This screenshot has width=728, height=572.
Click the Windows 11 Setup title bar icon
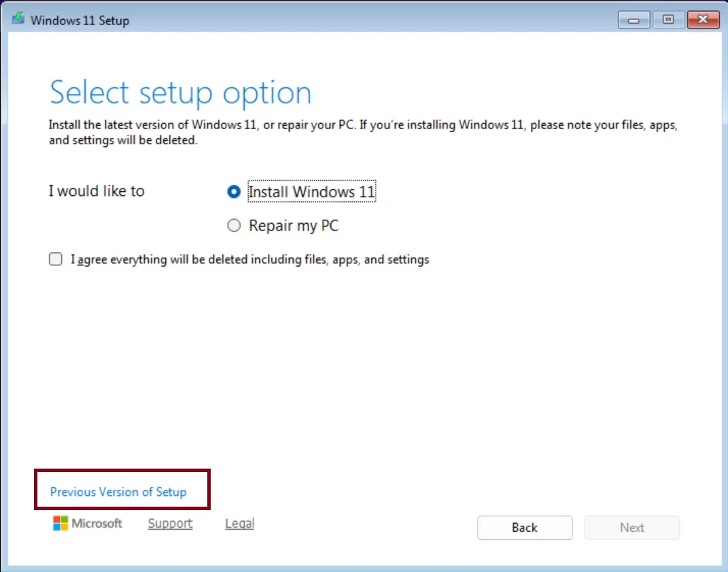click(x=18, y=18)
